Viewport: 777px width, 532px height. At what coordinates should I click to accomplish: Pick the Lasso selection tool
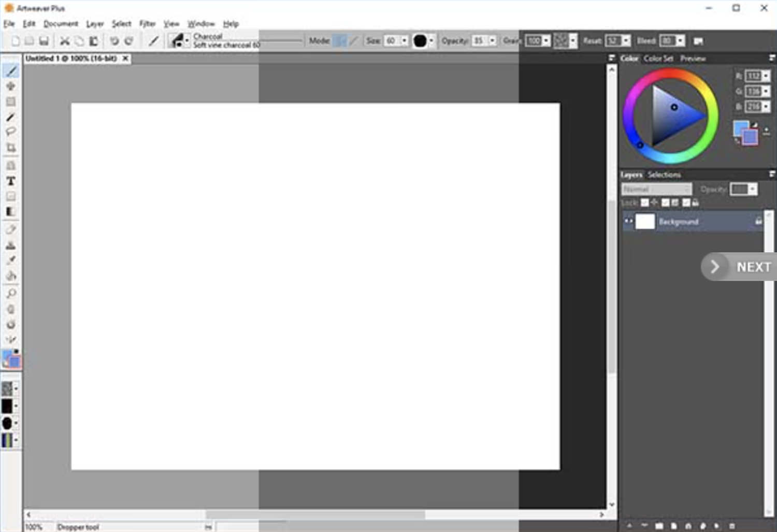(10, 132)
